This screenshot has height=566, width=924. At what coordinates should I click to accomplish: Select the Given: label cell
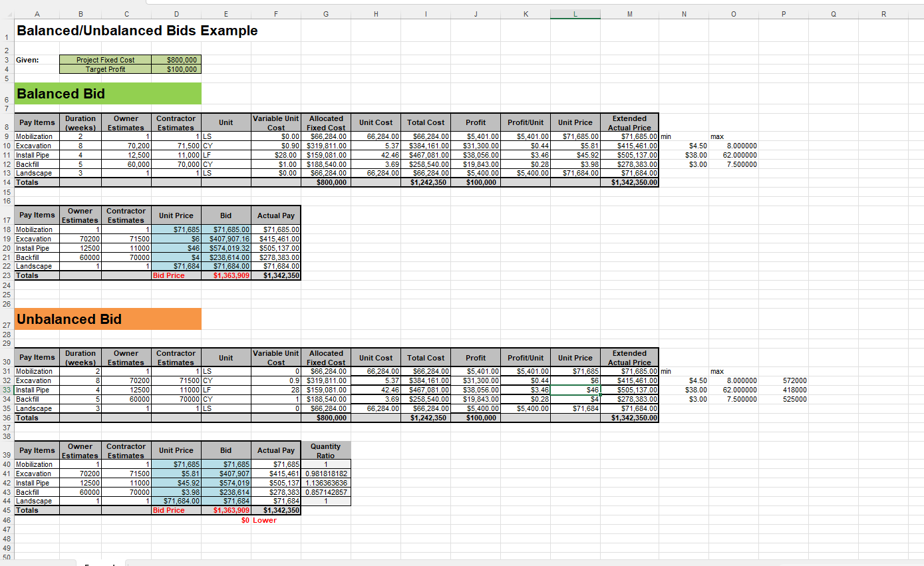pyautogui.click(x=37, y=59)
